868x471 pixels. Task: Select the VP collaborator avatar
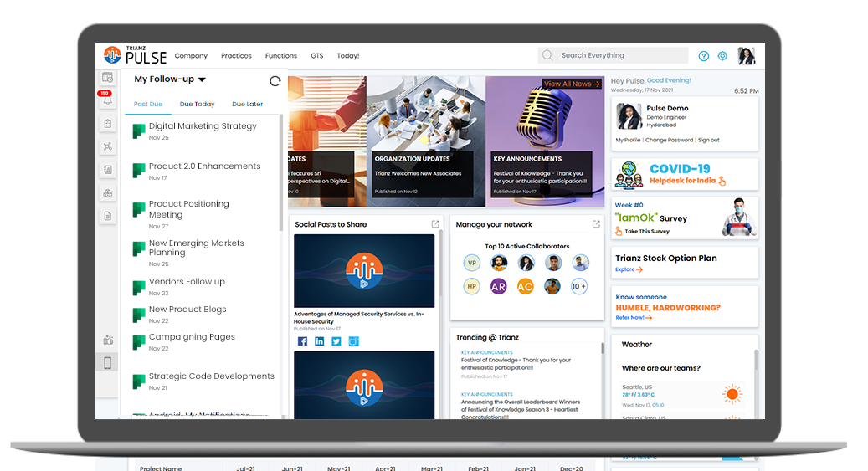[471, 263]
